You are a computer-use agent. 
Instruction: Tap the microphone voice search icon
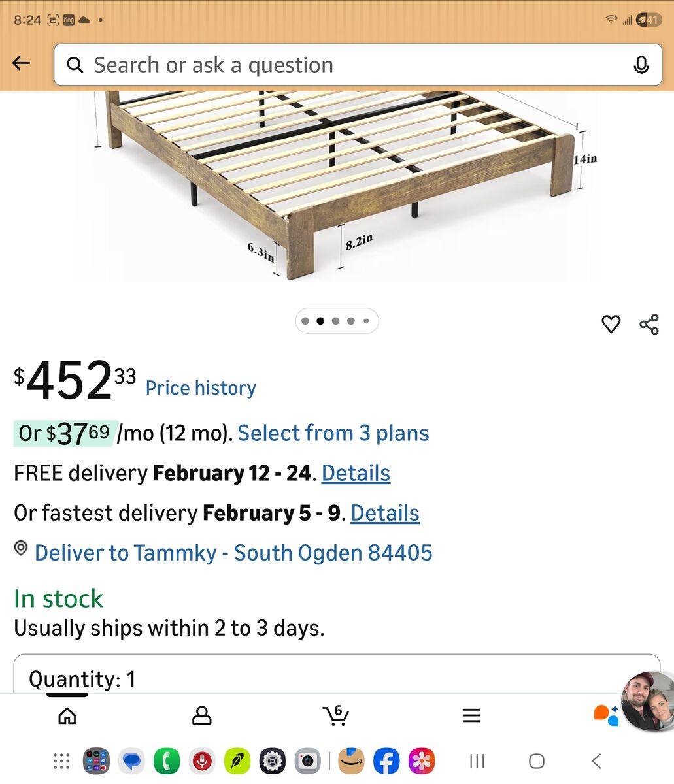(x=641, y=65)
